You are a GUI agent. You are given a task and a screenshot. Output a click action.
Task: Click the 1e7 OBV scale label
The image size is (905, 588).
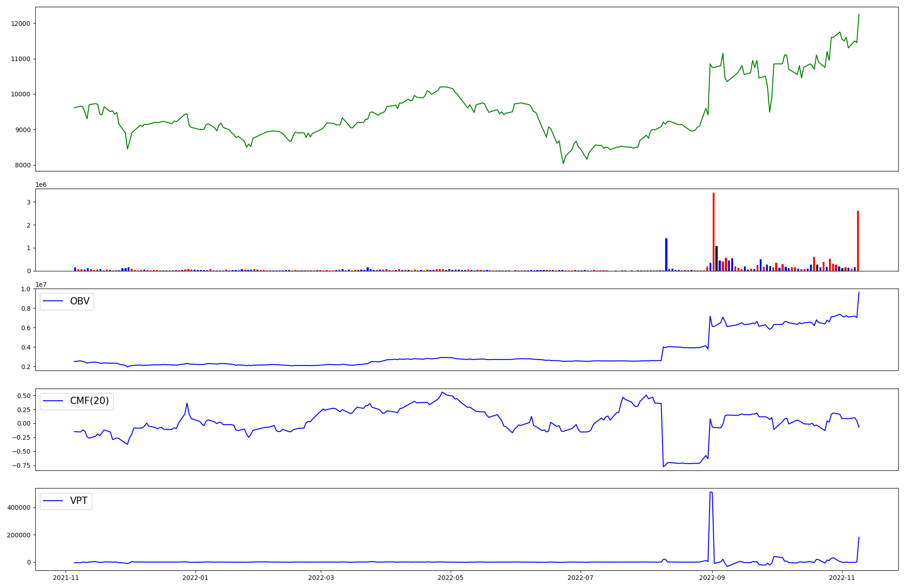(41, 285)
